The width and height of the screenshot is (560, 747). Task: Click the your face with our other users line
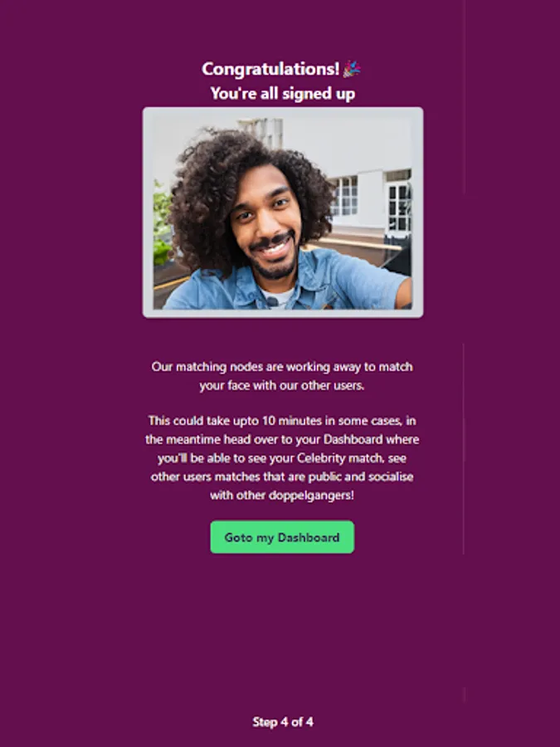(x=282, y=385)
